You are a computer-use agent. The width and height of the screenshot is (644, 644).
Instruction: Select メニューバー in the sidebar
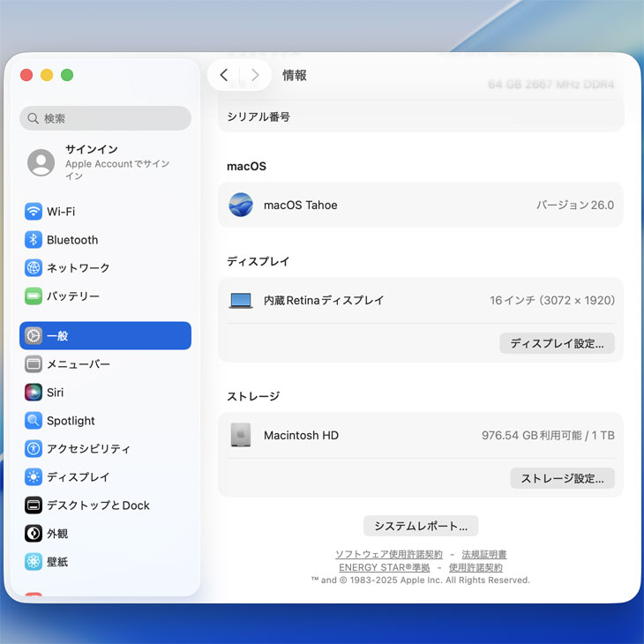click(x=78, y=364)
